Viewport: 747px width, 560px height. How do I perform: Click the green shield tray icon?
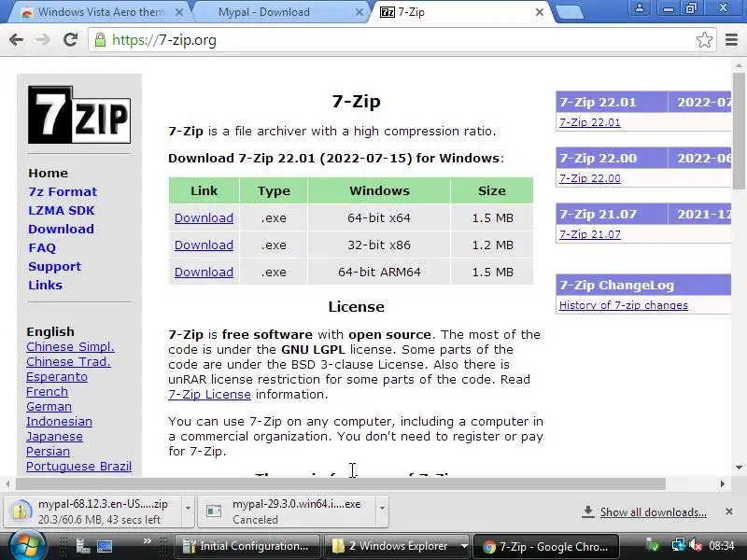(x=654, y=545)
